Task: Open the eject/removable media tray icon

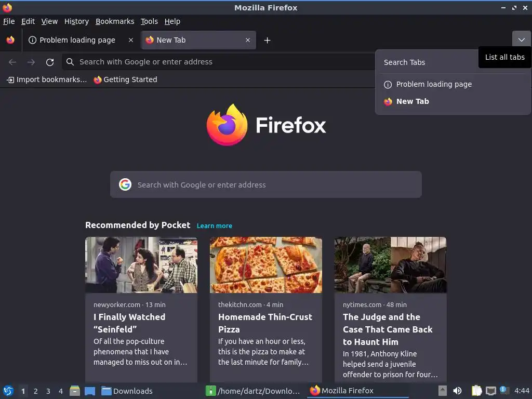Action: pyautogui.click(x=443, y=391)
